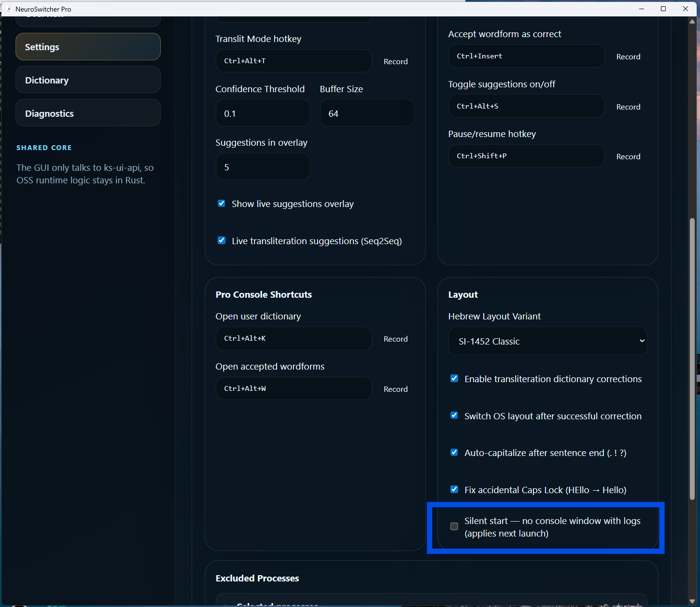Focus the Buffer Size field
This screenshot has height=607, width=700.
pos(367,113)
